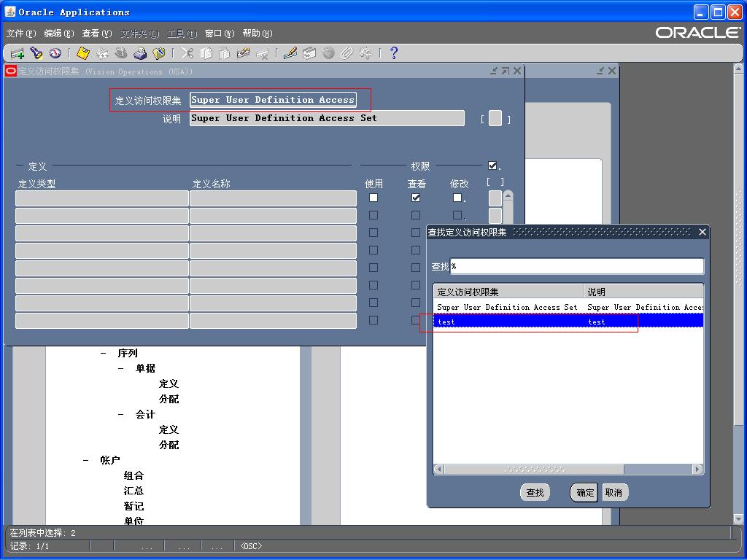Save using the yellow floppy disk icon
The height and width of the screenshot is (560, 747).
point(83,53)
